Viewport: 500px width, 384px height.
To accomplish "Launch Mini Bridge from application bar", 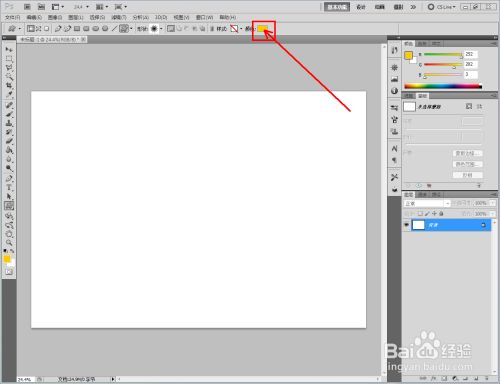I will [41, 7].
